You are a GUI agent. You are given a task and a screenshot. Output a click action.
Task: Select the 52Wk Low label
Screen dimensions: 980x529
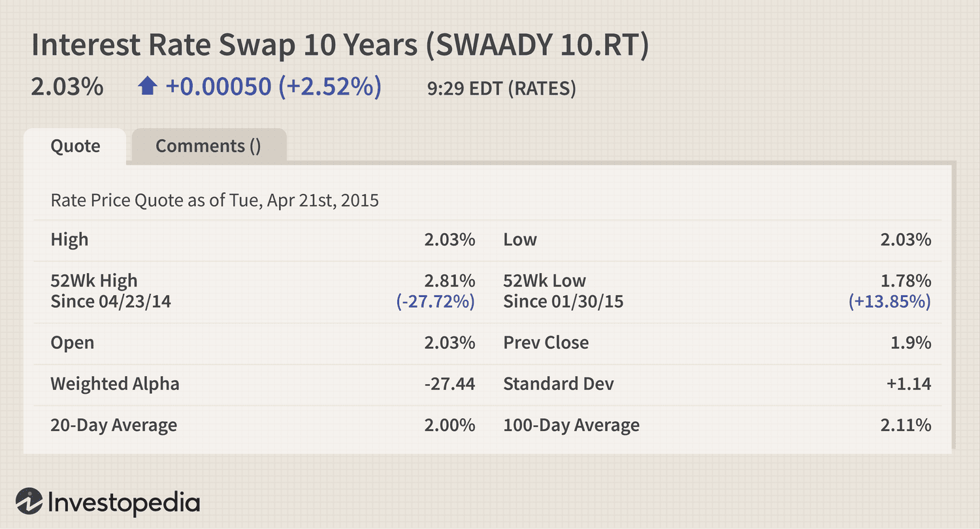point(544,281)
